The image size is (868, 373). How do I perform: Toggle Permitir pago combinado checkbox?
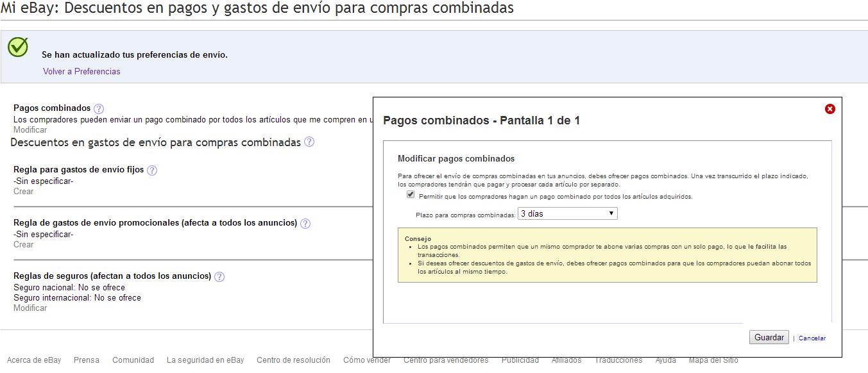coord(411,195)
